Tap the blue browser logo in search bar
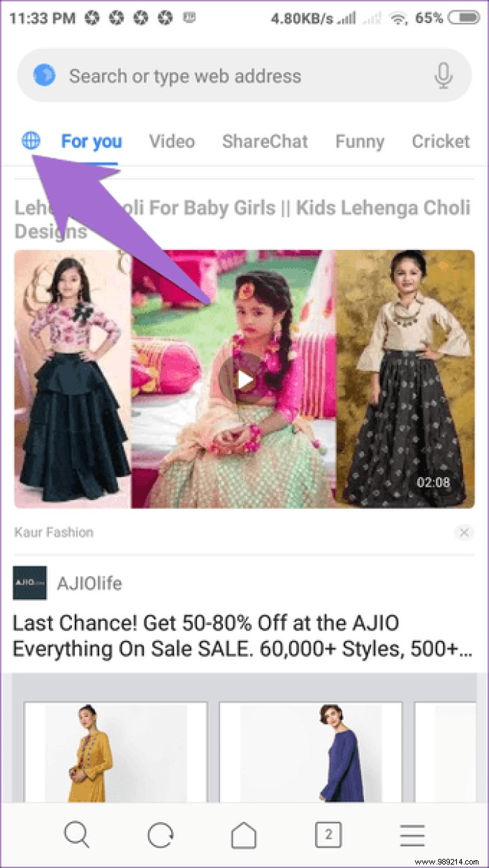Image resolution: width=489 pixels, height=868 pixels. click(x=44, y=75)
